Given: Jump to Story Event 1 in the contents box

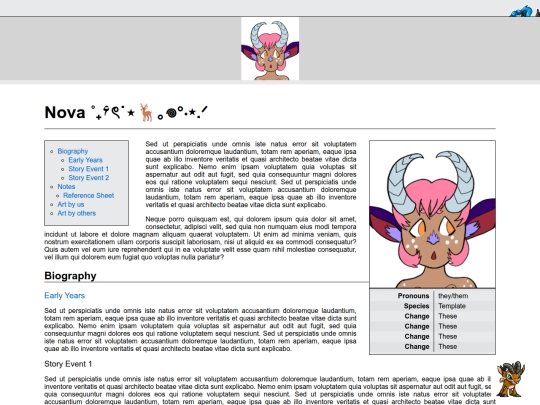Looking at the screenshot, I should (x=89, y=169).
